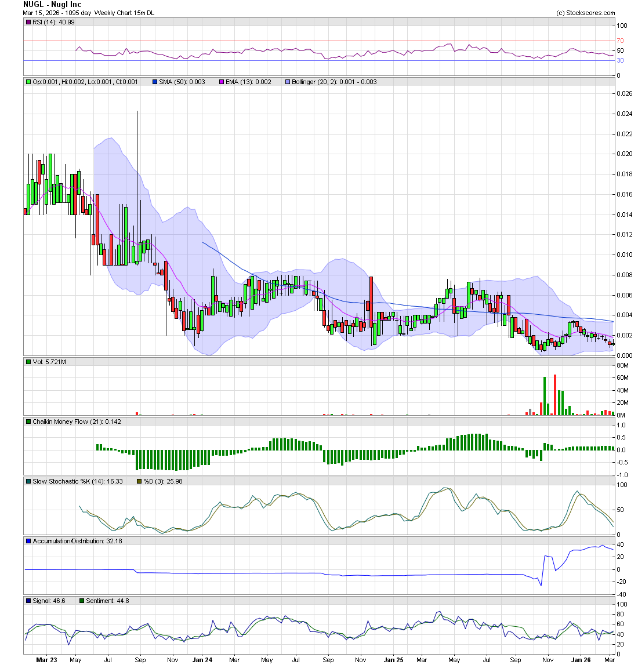Click the NUGL - Nugl Inc title

(x=52, y=4)
